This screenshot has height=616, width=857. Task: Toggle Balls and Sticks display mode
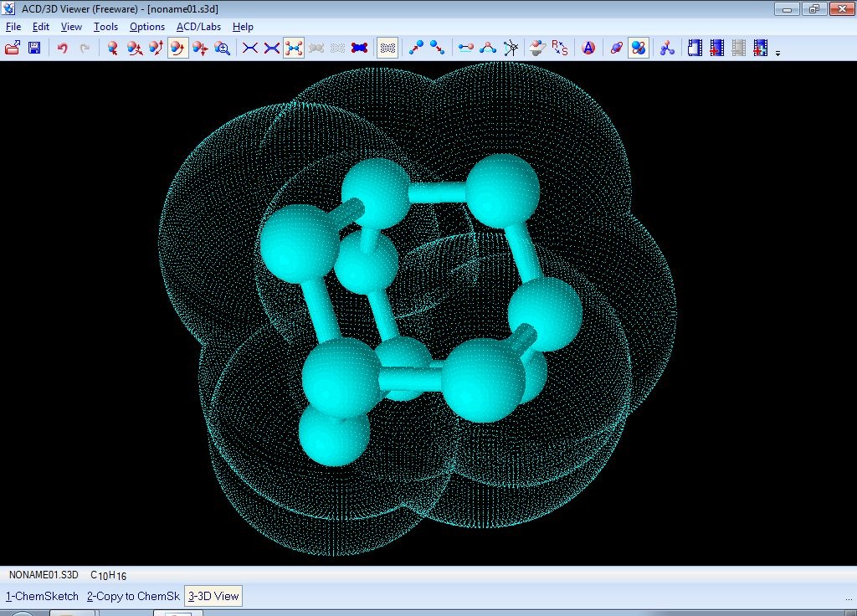[293, 48]
